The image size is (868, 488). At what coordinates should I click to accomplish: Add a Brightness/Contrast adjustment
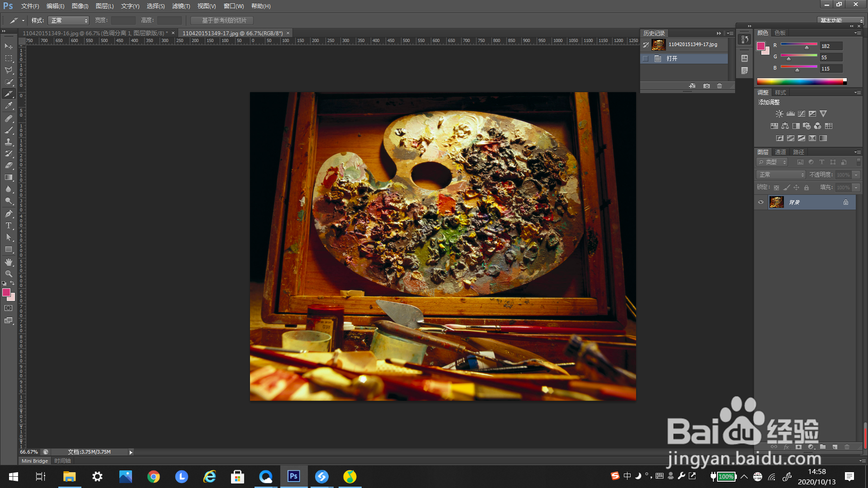point(779,114)
